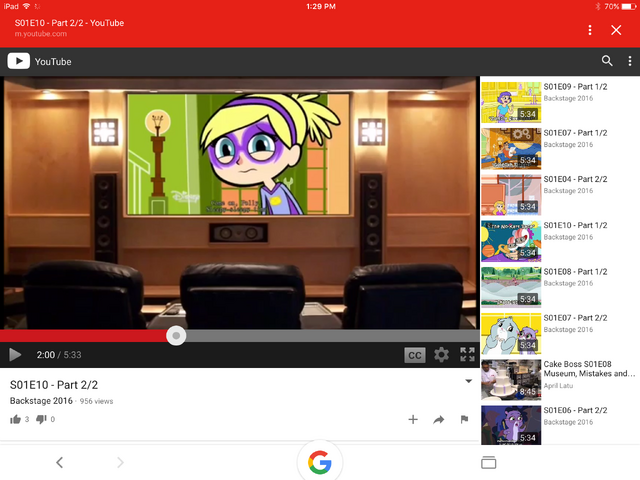The width and height of the screenshot is (640, 480).
Task: Open YouTube search magnifier
Action: 607,61
